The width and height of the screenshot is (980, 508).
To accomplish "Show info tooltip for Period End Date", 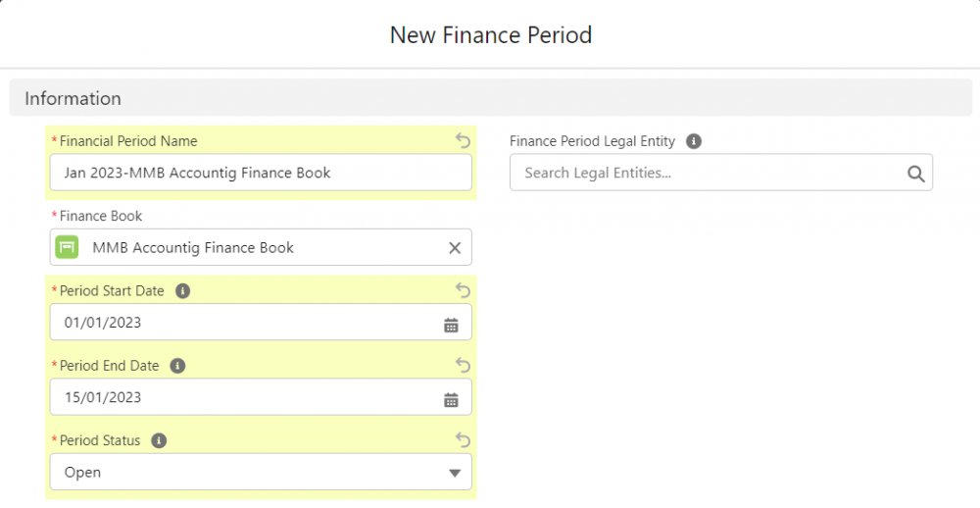I will pos(177,366).
